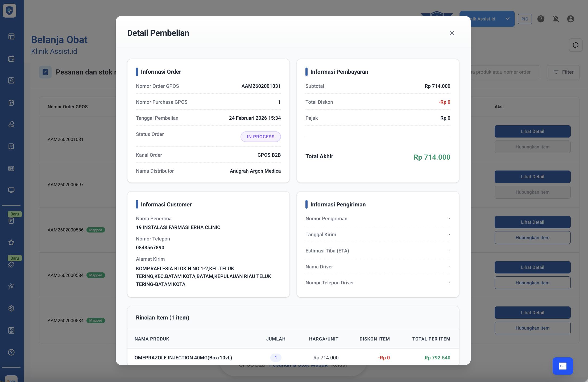Click the notification bell icon
The image size is (588, 382).
[556, 19]
